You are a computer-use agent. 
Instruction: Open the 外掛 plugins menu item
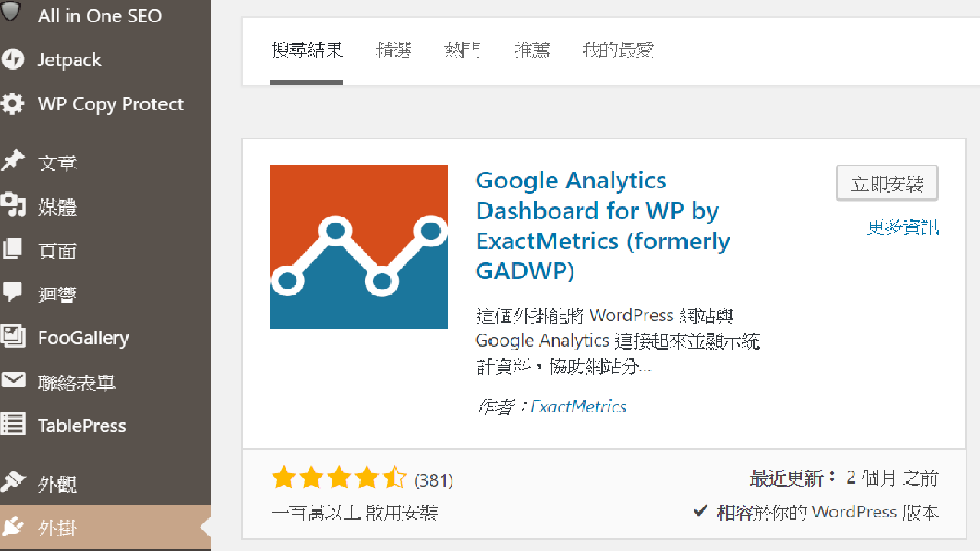click(57, 528)
